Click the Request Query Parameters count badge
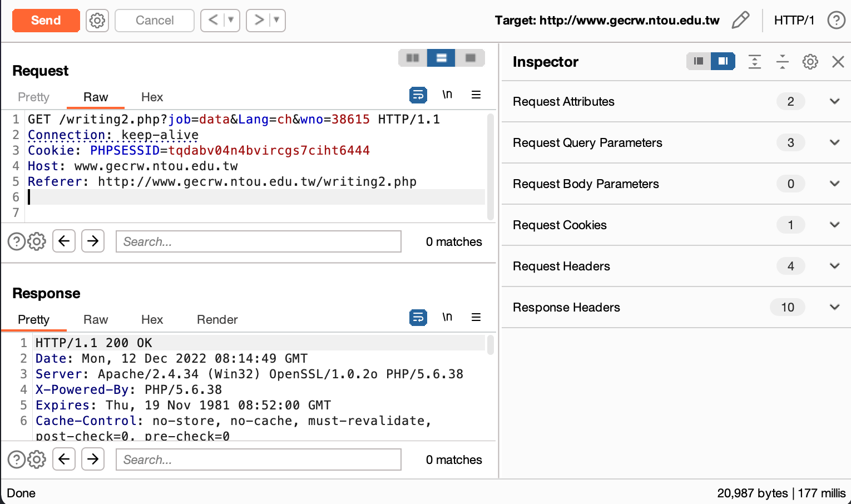The height and width of the screenshot is (504, 851). click(x=790, y=143)
